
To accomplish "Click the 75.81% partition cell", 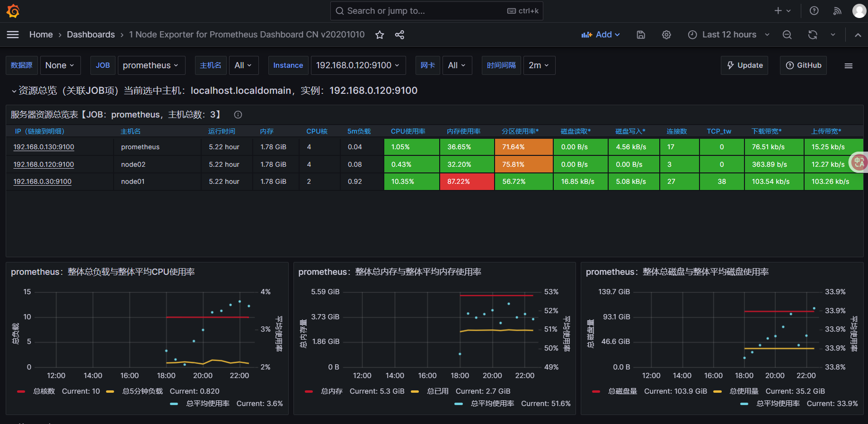I will (x=524, y=164).
